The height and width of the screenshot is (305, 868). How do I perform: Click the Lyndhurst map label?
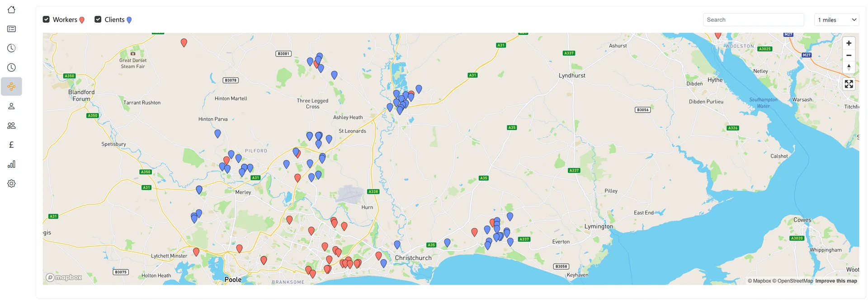[x=572, y=75]
